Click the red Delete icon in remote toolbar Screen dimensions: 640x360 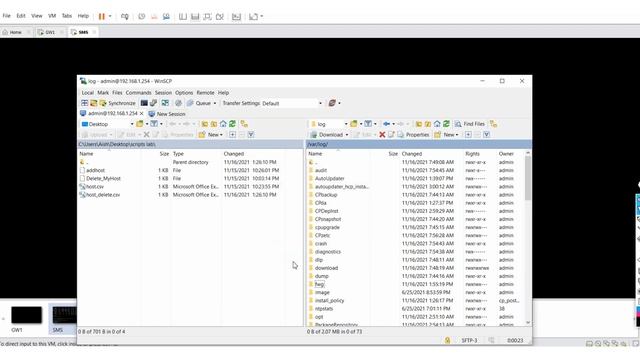[382, 134]
